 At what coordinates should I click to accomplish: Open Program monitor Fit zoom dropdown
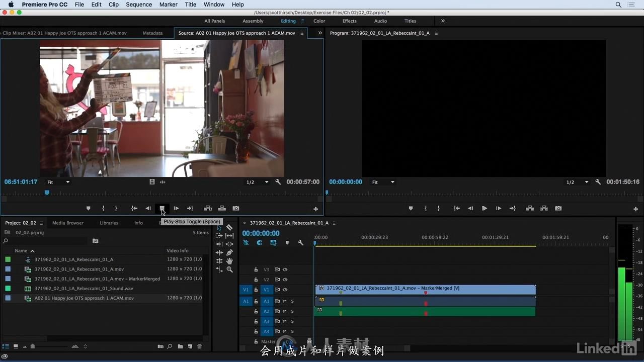(x=383, y=182)
